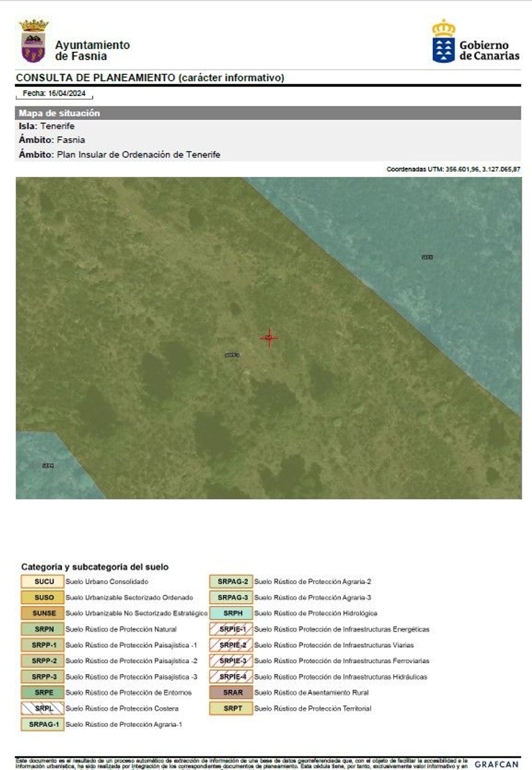532x770 pixels.
Task: Click the 'Fecha: 16/04/2024' date field
Action: pyautogui.click(x=54, y=93)
